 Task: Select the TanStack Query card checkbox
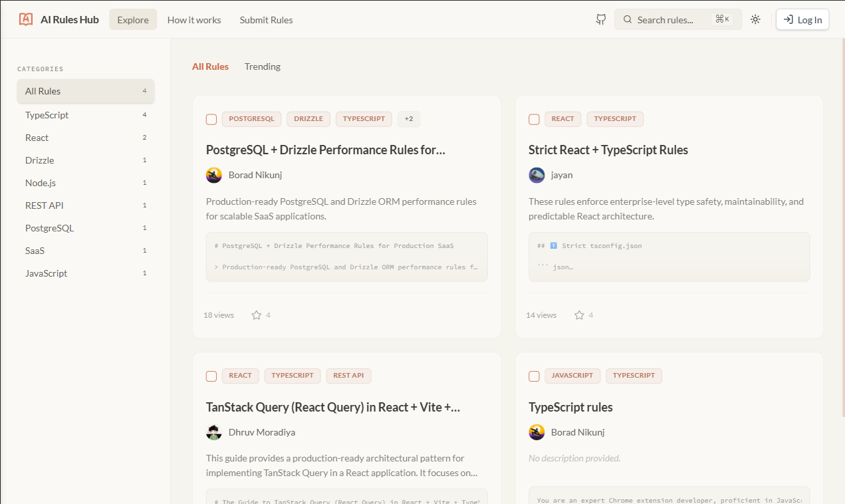(x=211, y=376)
